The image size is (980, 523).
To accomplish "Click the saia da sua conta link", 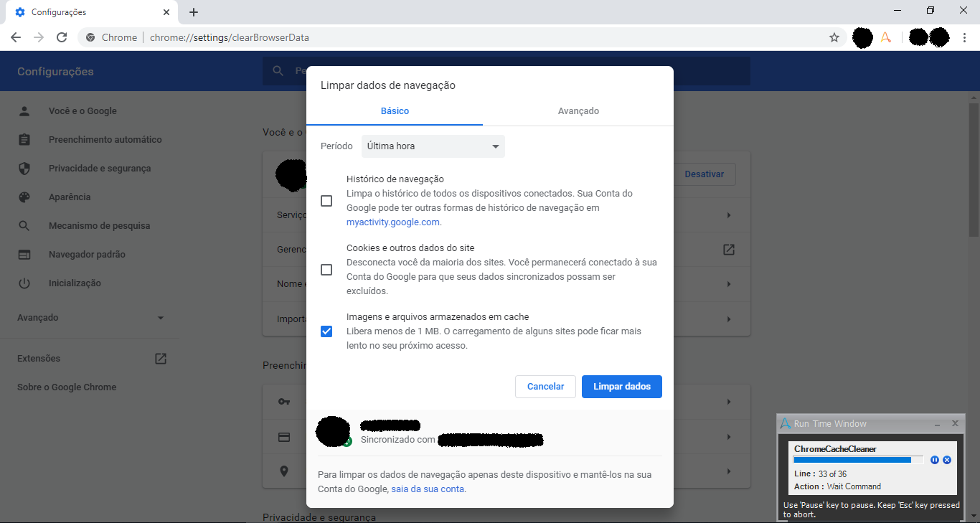I will (428, 489).
